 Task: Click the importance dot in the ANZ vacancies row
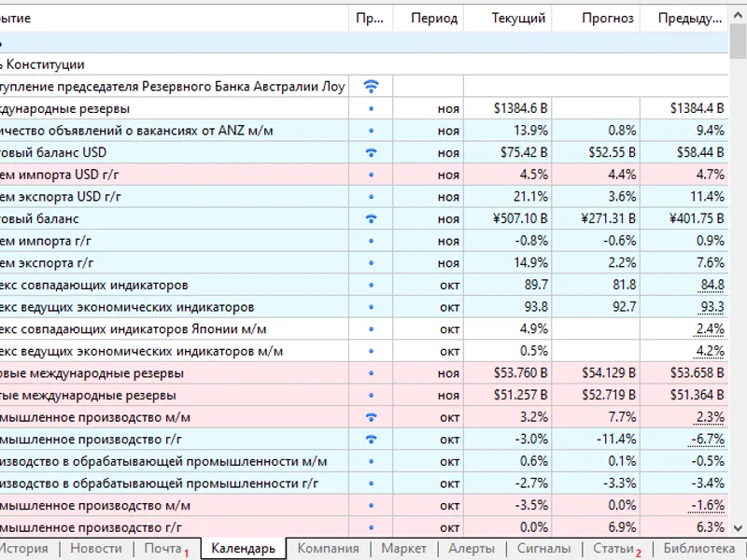click(371, 131)
